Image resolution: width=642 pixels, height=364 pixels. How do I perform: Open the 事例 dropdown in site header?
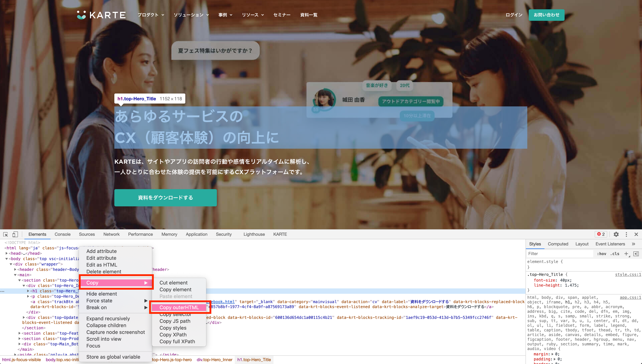pyautogui.click(x=225, y=15)
